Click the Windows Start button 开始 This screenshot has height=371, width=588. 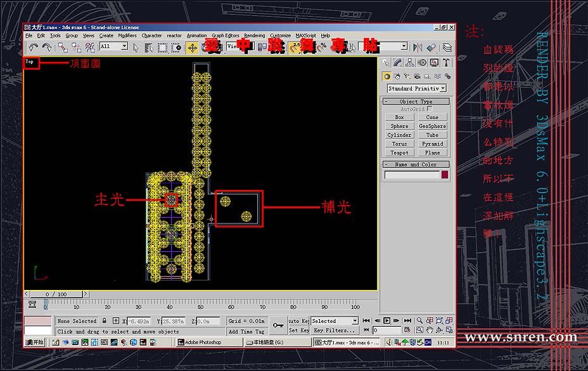point(35,342)
